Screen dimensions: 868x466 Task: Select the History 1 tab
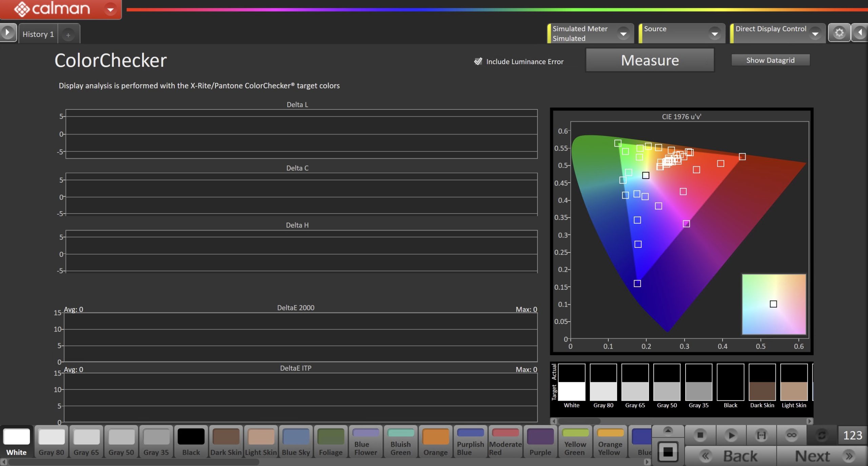coord(38,34)
